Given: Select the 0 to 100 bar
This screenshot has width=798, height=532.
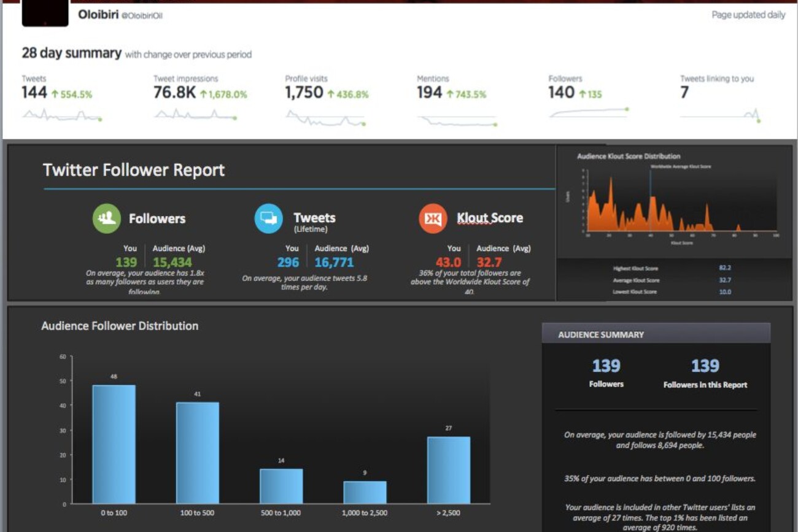Looking at the screenshot, I should (114, 444).
